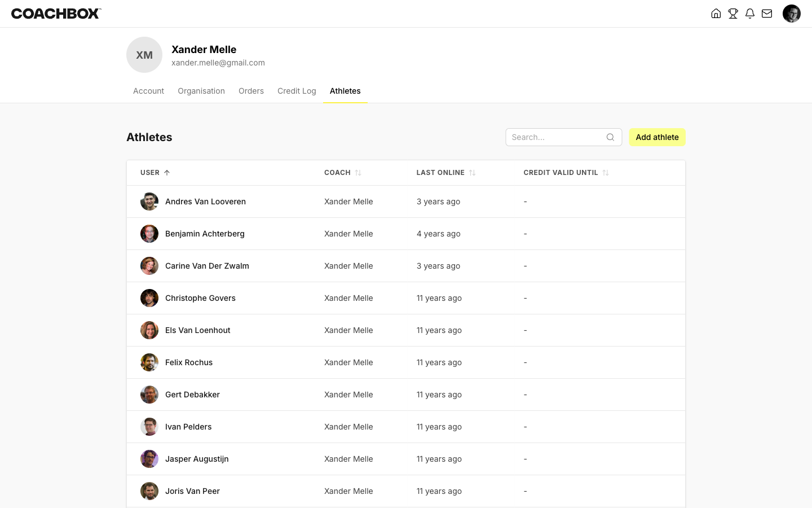Click the credit dash in Gert Debakker row

coord(526,395)
